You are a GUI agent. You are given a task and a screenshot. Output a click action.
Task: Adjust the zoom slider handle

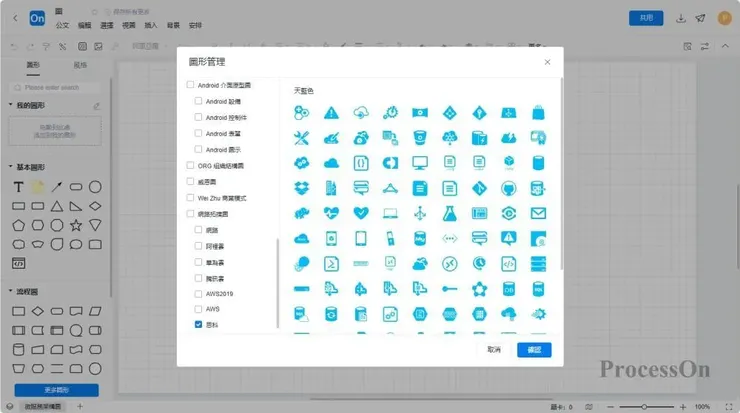coord(644,407)
